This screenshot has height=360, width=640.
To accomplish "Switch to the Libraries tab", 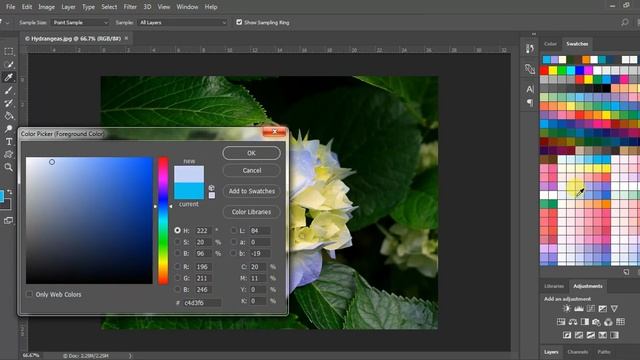I will point(554,286).
